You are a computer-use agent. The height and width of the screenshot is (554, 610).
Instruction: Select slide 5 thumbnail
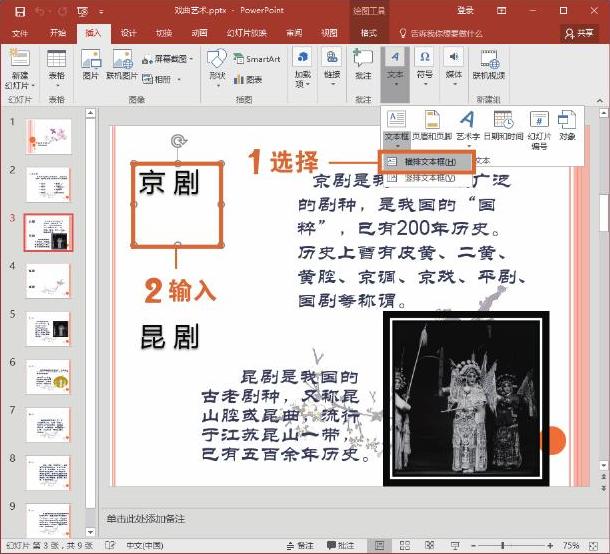coord(49,329)
